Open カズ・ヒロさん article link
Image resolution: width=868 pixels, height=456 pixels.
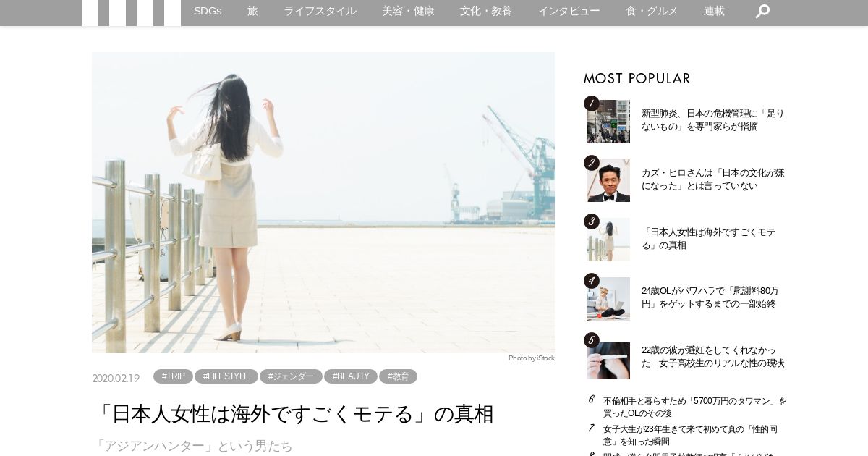click(712, 180)
